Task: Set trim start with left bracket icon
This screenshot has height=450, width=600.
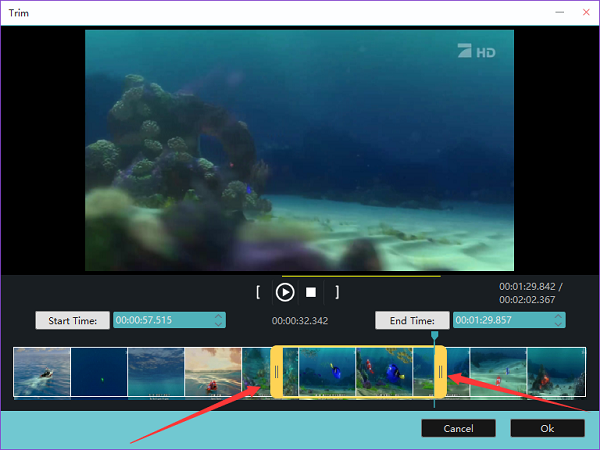Action: 258,292
